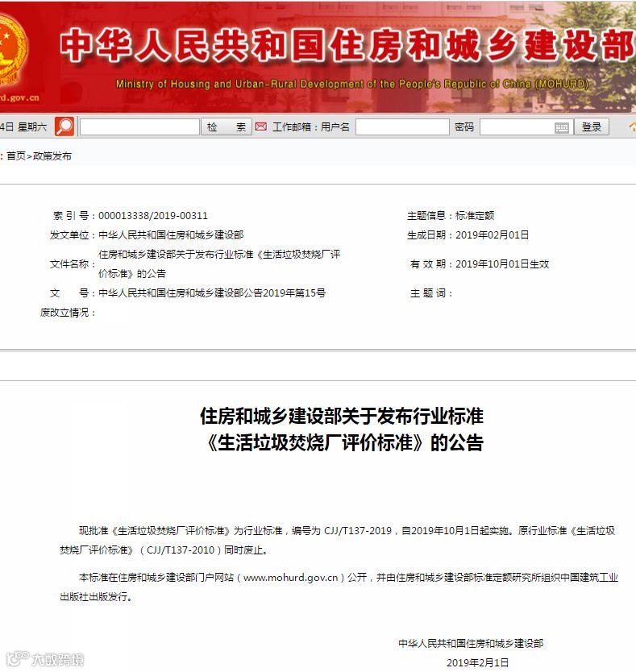Image resolution: width=636 pixels, height=672 pixels.
Task: Open the 首页 breadcrumb link
Action: pos(16,156)
